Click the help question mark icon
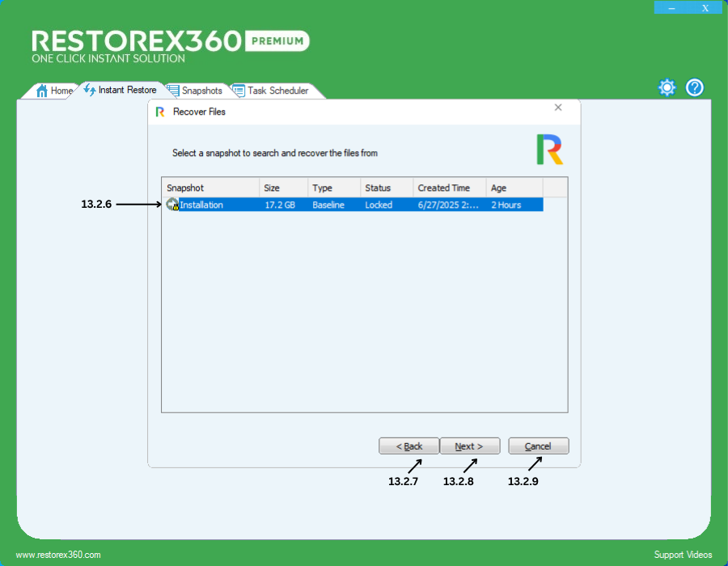The width and height of the screenshot is (728, 566). [x=695, y=87]
